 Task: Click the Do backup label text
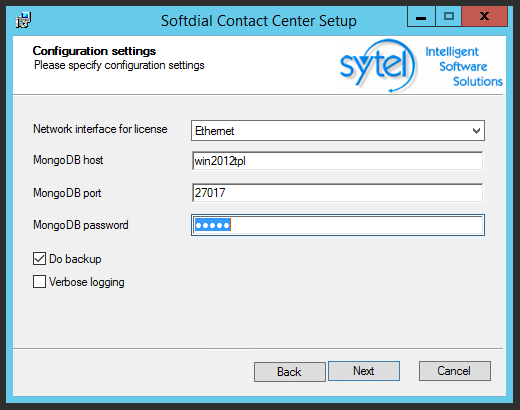coord(75,259)
